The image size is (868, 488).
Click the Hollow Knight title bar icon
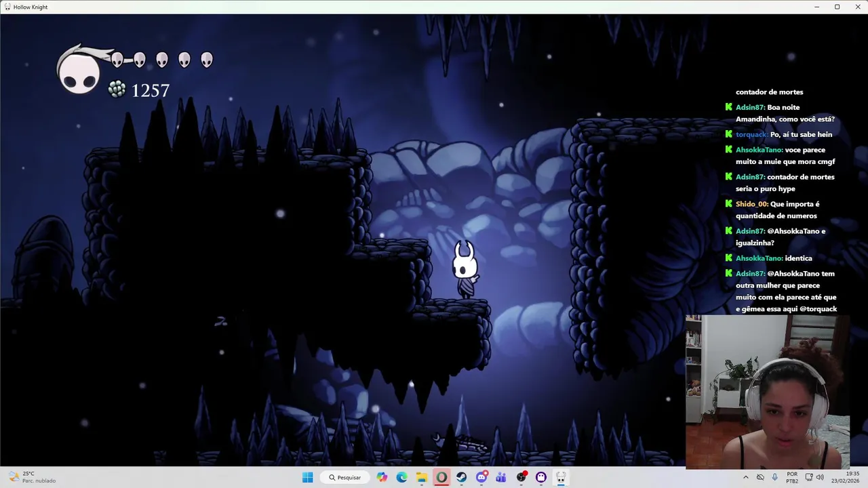click(x=7, y=7)
